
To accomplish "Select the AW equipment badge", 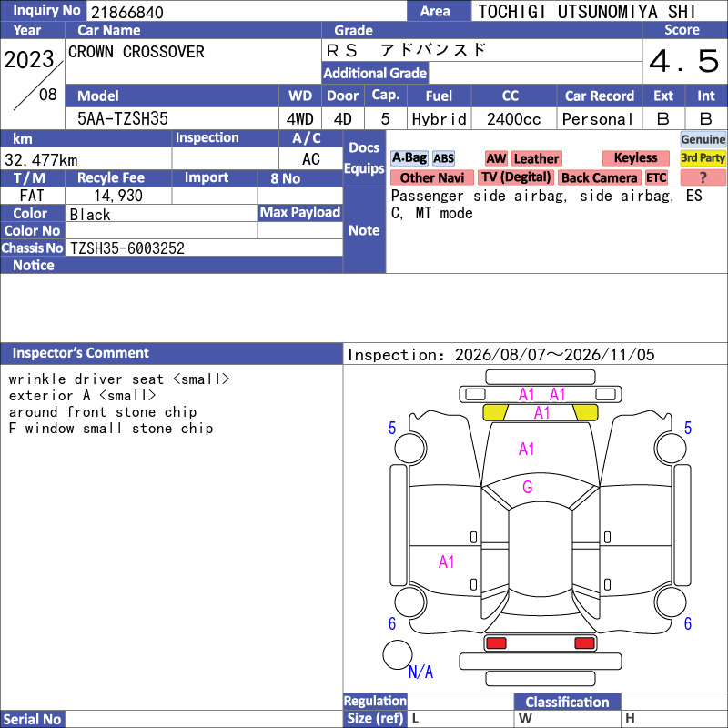I will [x=496, y=158].
